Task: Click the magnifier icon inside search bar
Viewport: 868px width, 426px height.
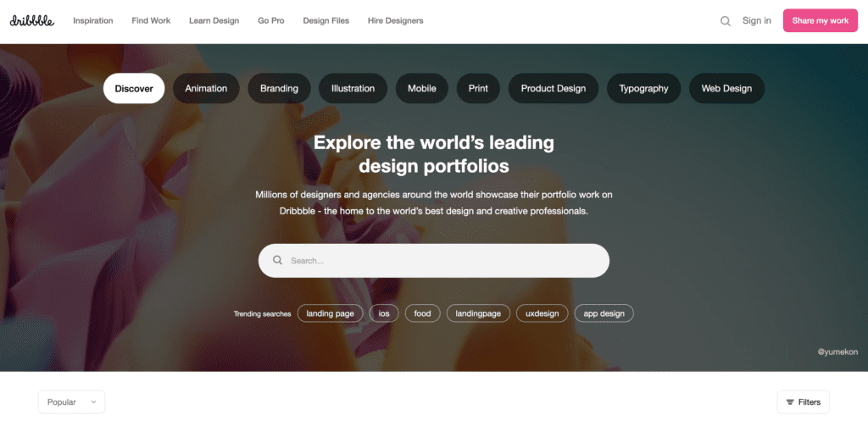Action: (x=277, y=260)
